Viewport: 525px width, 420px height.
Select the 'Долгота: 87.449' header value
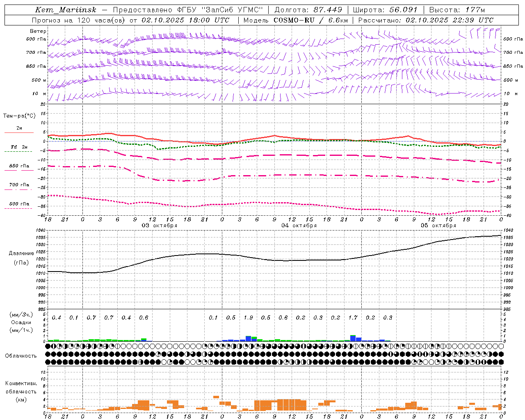[x=308, y=10]
